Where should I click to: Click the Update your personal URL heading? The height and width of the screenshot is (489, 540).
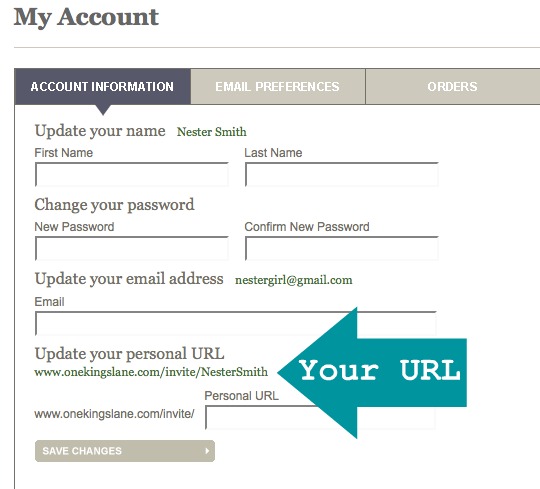pyautogui.click(x=129, y=354)
